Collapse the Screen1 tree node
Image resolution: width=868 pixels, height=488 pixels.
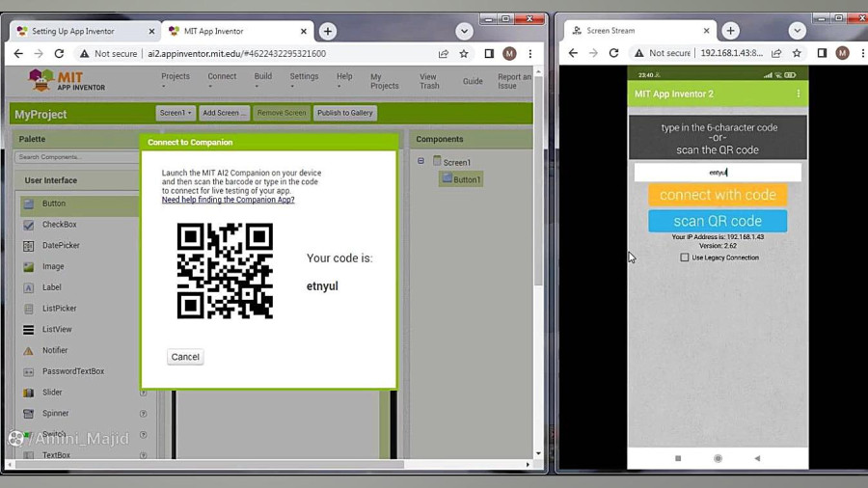click(x=420, y=161)
